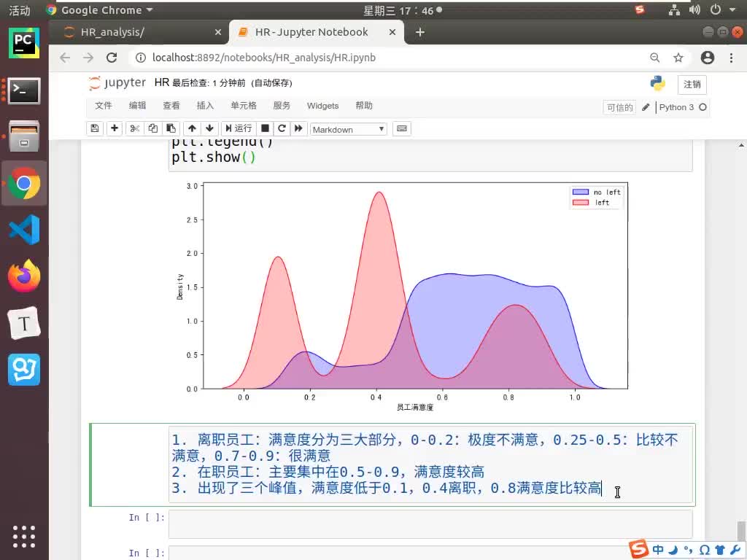Interrupt the kernel with the stop icon
The image size is (747, 560).
(266, 128)
